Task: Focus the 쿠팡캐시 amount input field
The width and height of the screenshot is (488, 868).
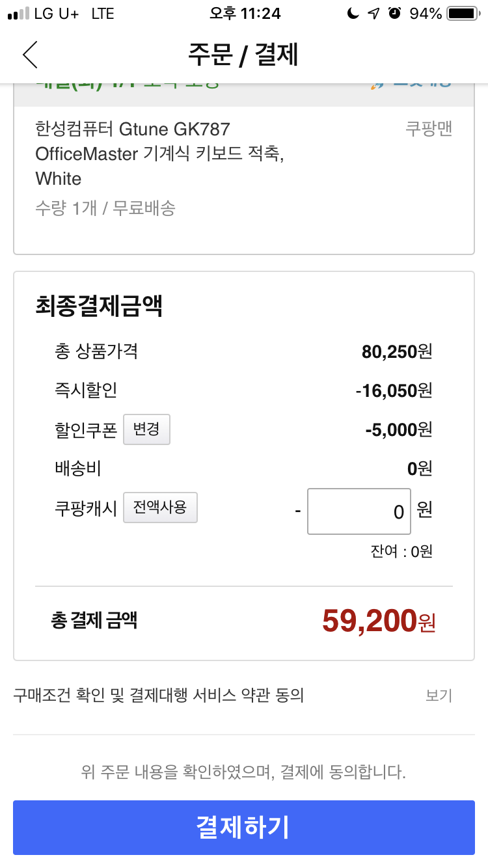Action: point(359,511)
